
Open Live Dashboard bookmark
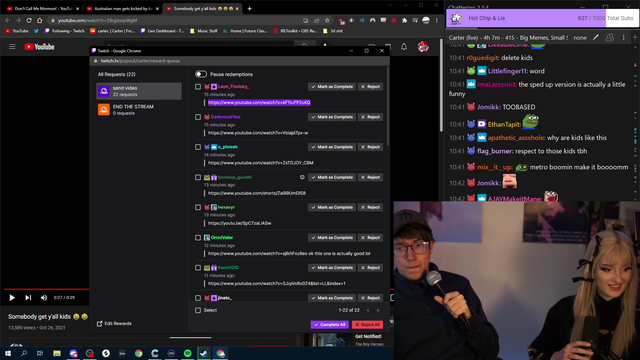(162, 31)
